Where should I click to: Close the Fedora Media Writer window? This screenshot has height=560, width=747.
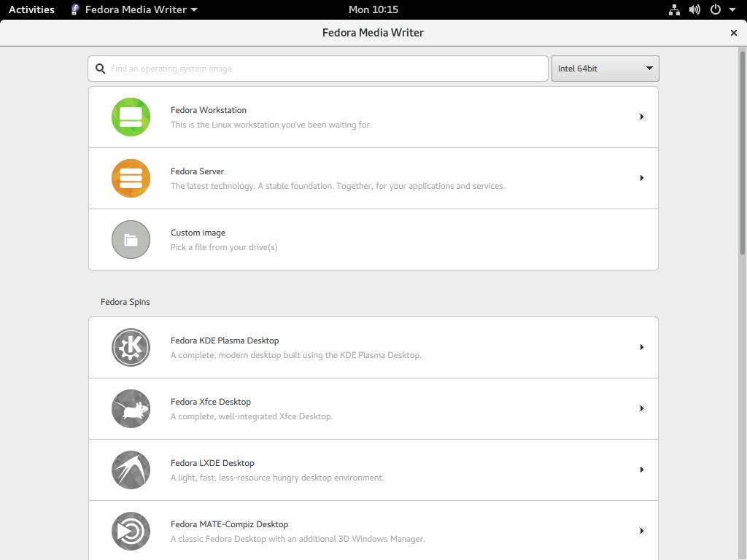tap(734, 33)
